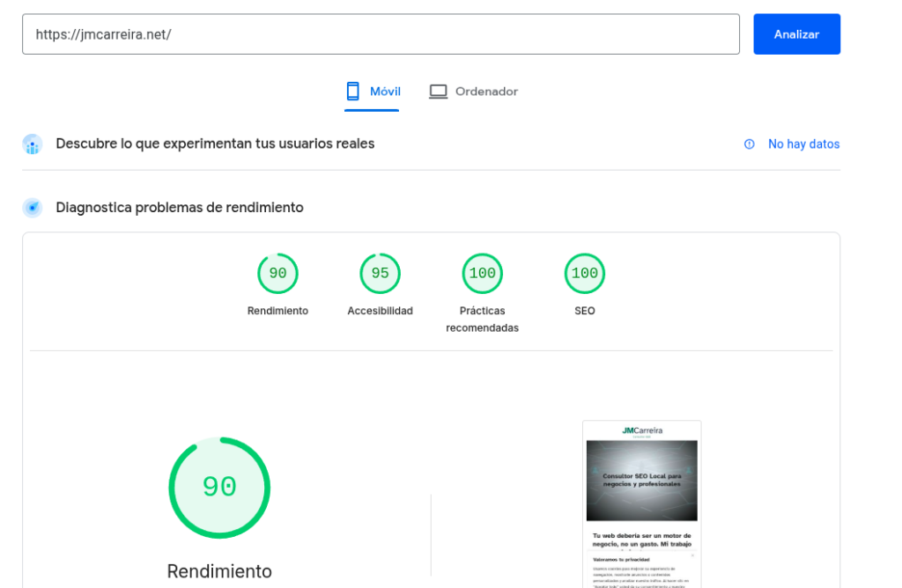Click the website screenshot preview
Viewport: 902px width, 588px height.
coord(640,502)
